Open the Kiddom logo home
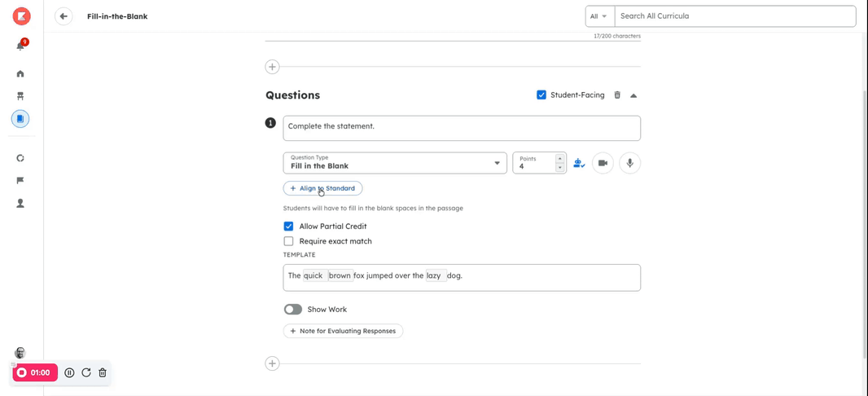868x396 pixels. point(22,16)
